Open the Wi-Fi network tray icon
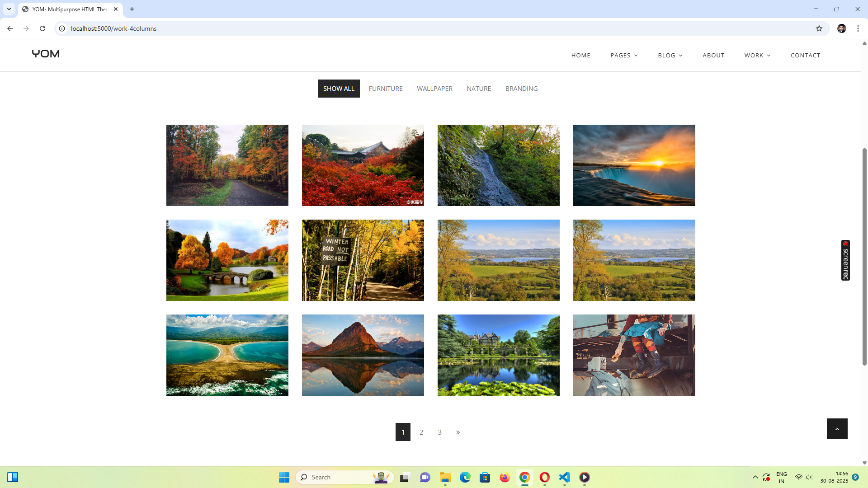 point(798,477)
